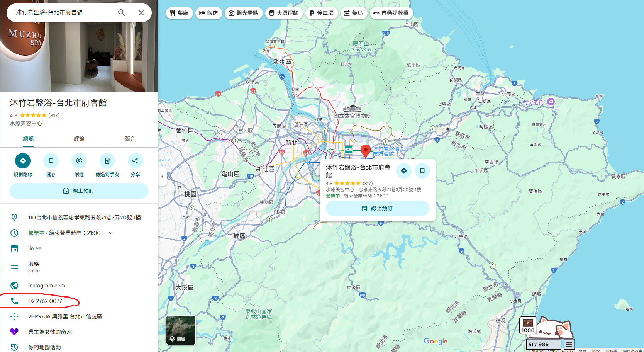Click the review count (817) in side panel
The height and width of the screenshot is (352, 644).
pos(54,116)
